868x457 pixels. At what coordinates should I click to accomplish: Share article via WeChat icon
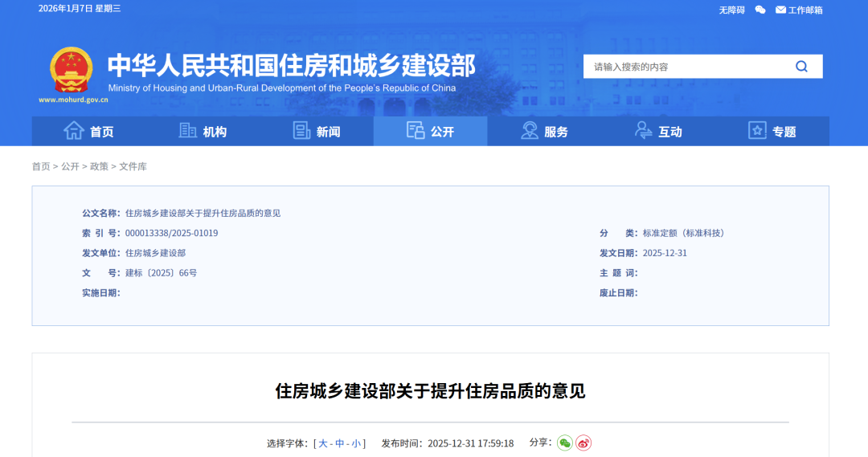tap(565, 443)
